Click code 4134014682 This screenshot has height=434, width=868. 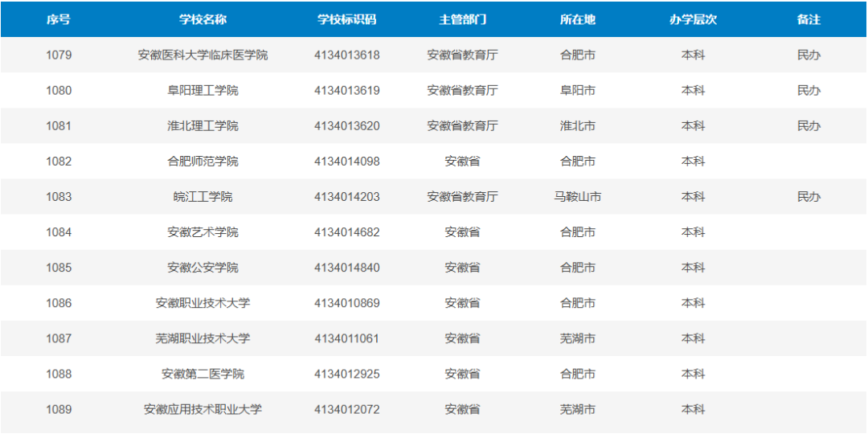click(346, 232)
